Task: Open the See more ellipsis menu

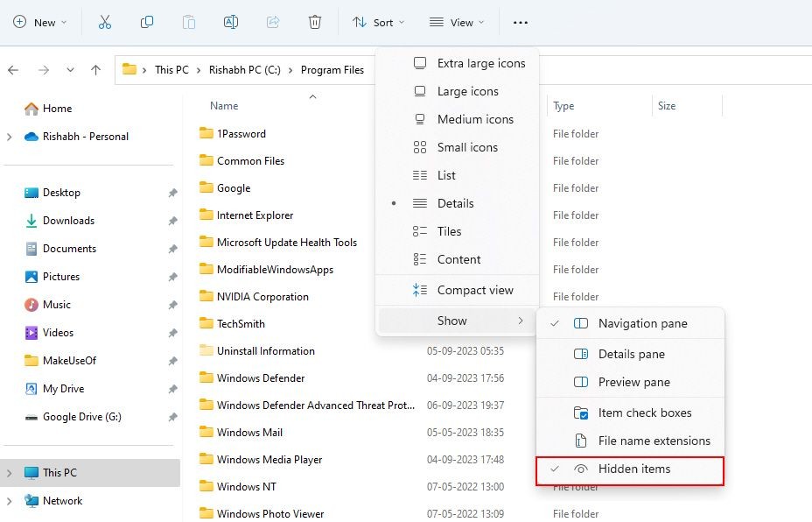Action: pos(521,22)
